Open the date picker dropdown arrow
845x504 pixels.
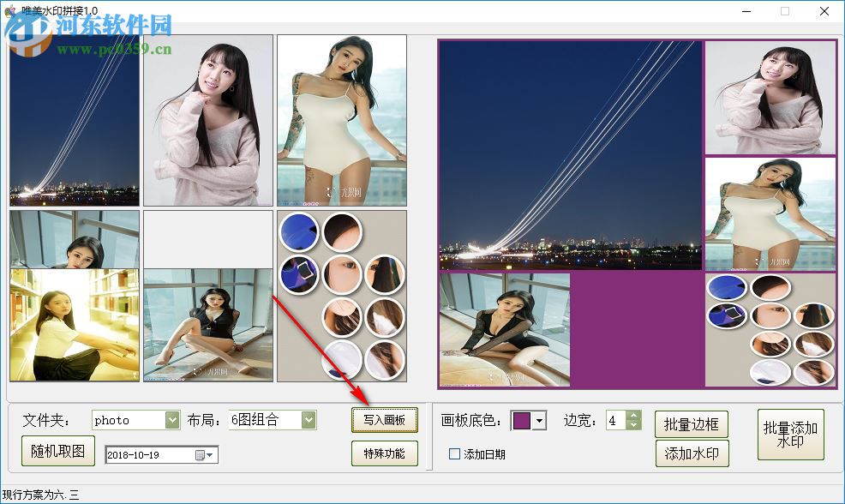coord(211,454)
